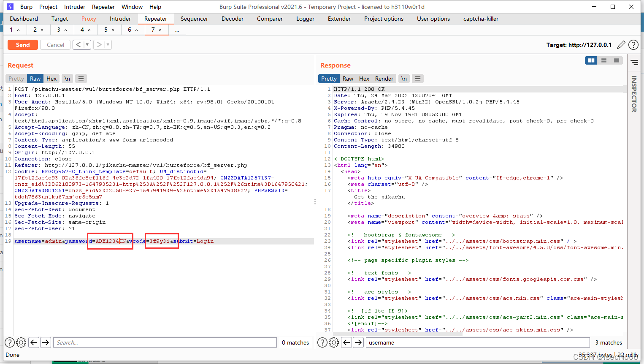Expand forward history dropdown arrow
This screenshot has height=364, width=644.
click(108, 45)
